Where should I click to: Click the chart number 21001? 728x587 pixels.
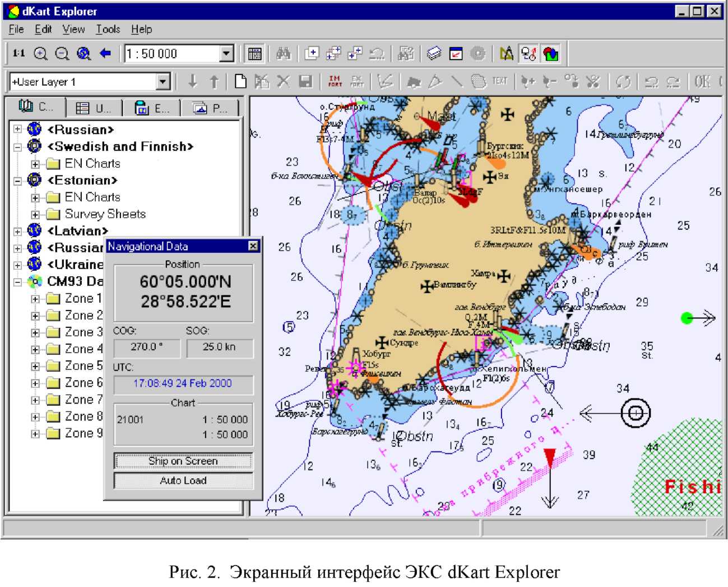click(130, 419)
